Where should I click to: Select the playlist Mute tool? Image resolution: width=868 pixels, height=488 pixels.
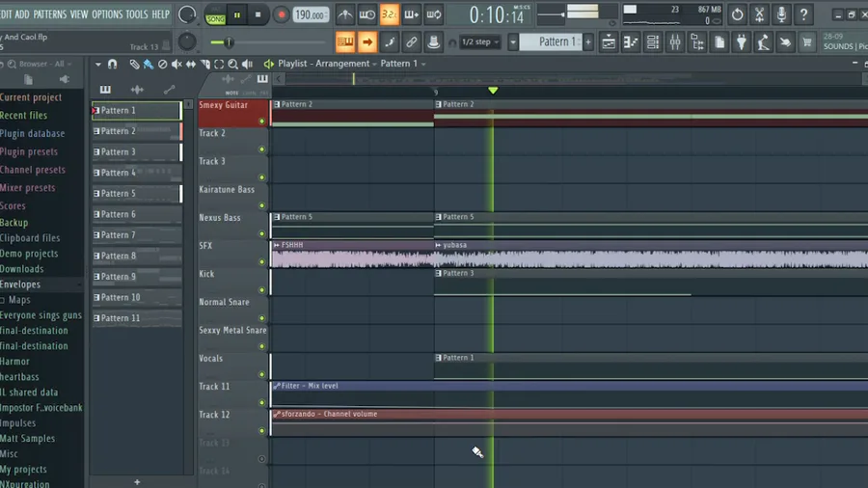pyautogui.click(x=176, y=65)
